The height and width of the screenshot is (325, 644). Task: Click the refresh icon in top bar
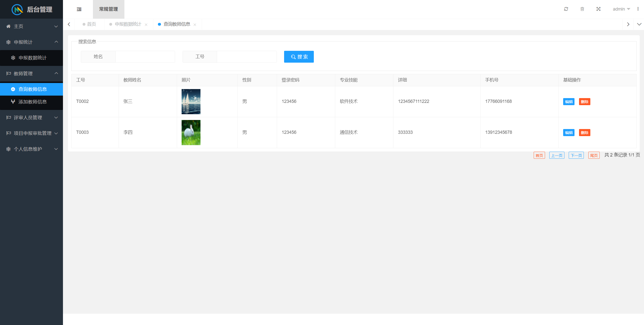coord(566,9)
